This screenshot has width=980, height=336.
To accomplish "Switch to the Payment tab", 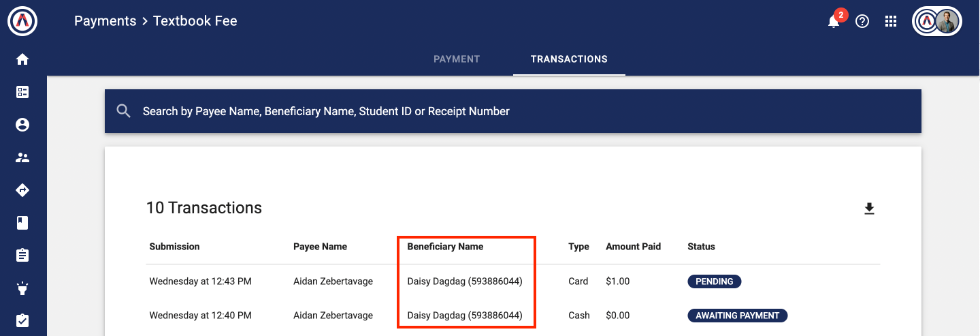I will (457, 59).
